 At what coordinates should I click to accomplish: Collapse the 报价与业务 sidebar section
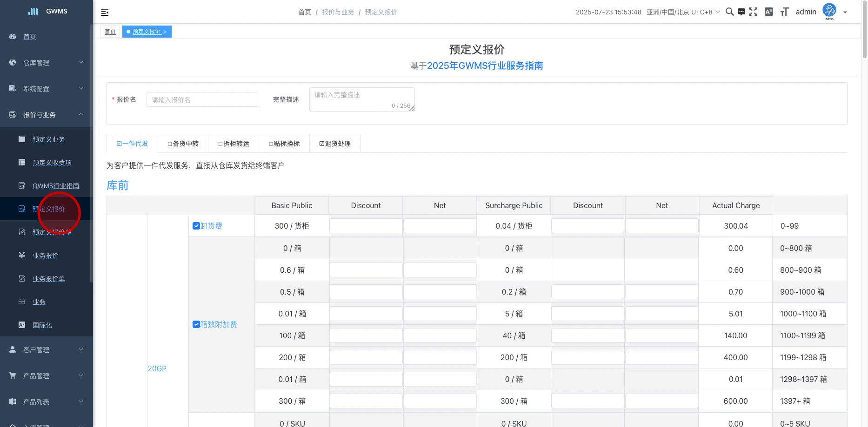pos(47,115)
